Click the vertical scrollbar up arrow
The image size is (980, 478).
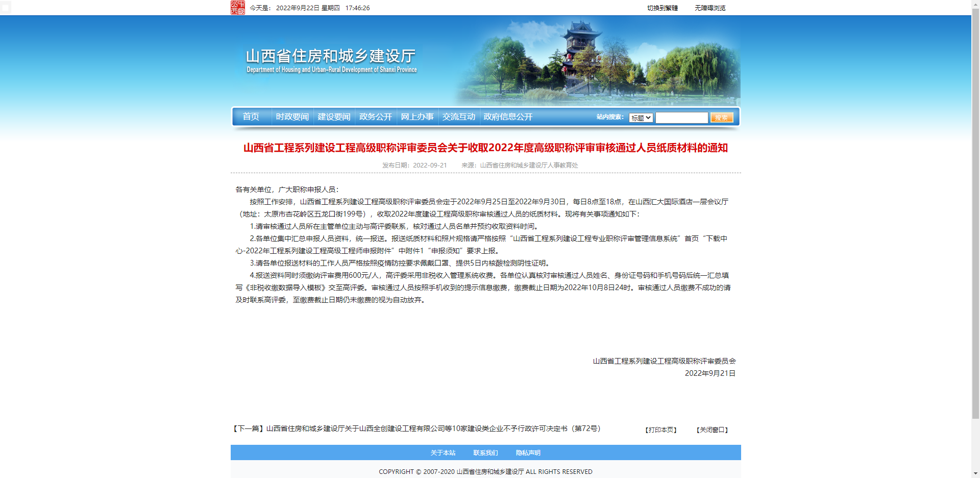(x=975, y=4)
